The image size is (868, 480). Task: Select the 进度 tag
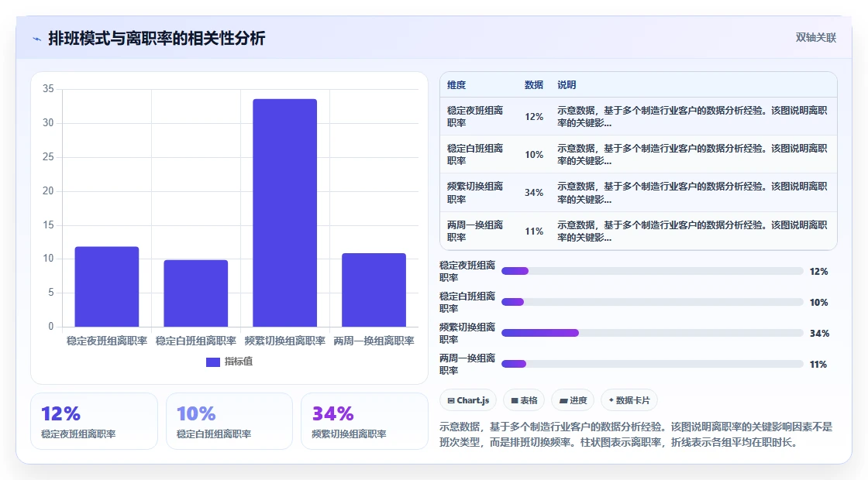573,400
